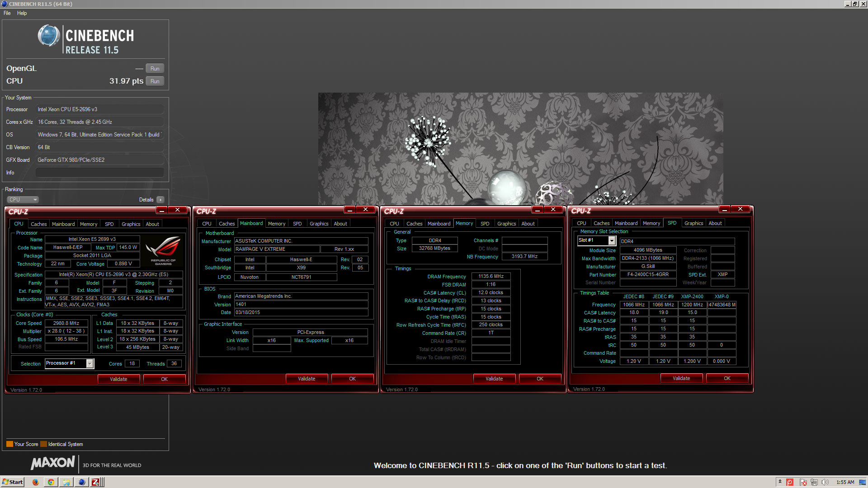The height and width of the screenshot is (488, 868).
Task: Open SPD tab in first CPU-Z window
Action: click(x=109, y=224)
